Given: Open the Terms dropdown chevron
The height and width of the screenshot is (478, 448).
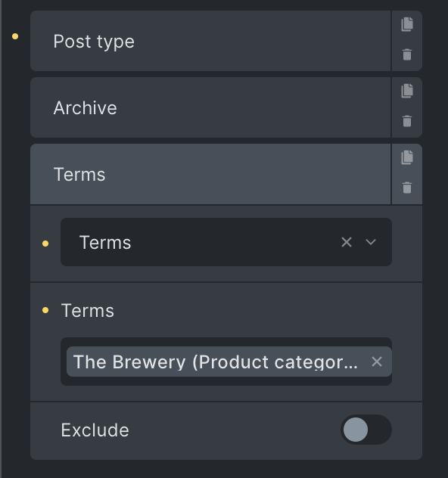Looking at the screenshot, I should point(371,242).
